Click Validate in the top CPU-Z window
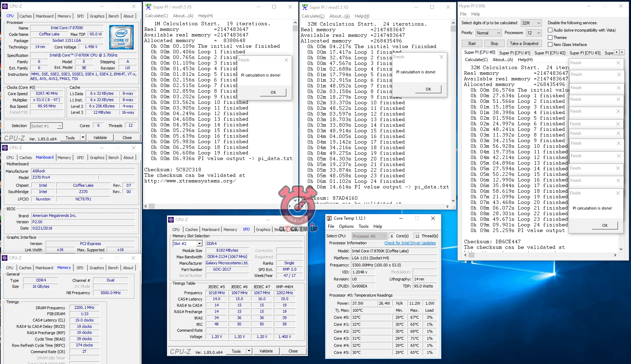This screenshot has height=364, width=631. pyautogui.click(x=100, y=138)
